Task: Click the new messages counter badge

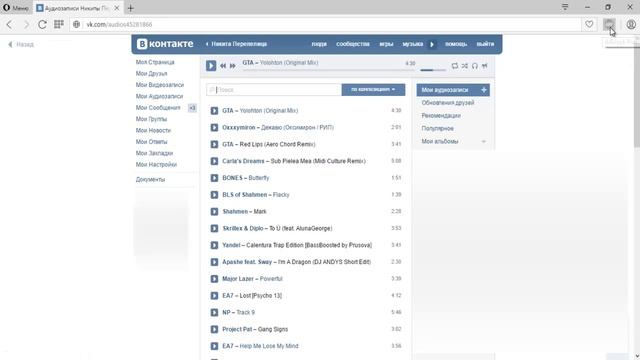Action: (192, 108)
